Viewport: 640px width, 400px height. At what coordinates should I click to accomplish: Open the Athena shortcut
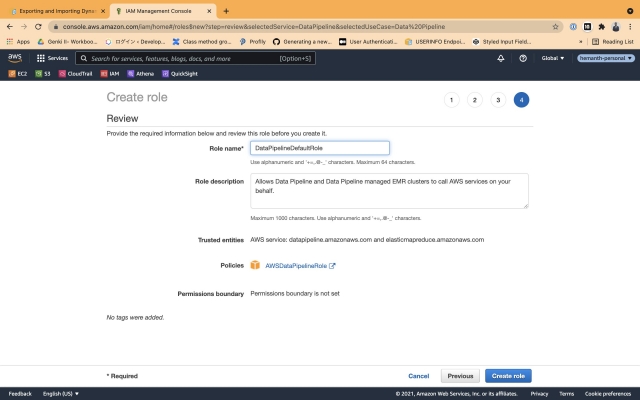coord(140,74)
